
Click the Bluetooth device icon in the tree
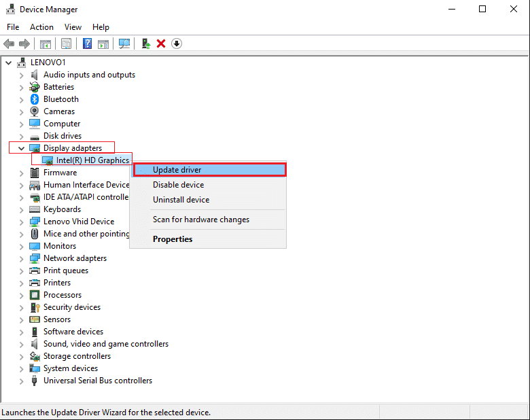(35, 99)
